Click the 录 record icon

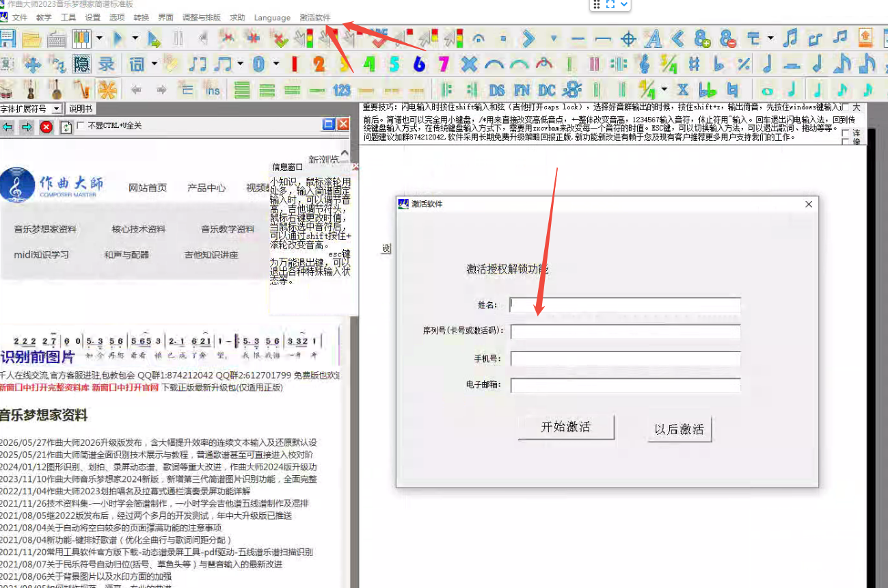(x=107, y=64)
